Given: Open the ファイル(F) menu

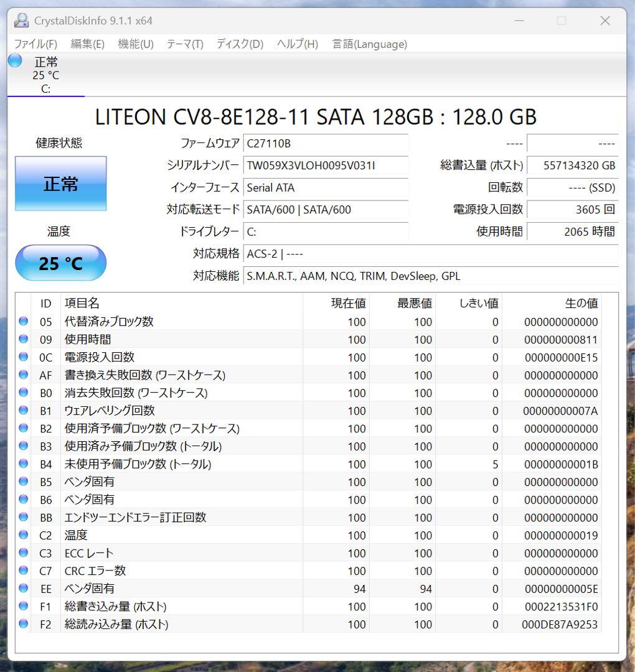Looking at the screenshot, I should pyautogui.click(x=35, y=44).
